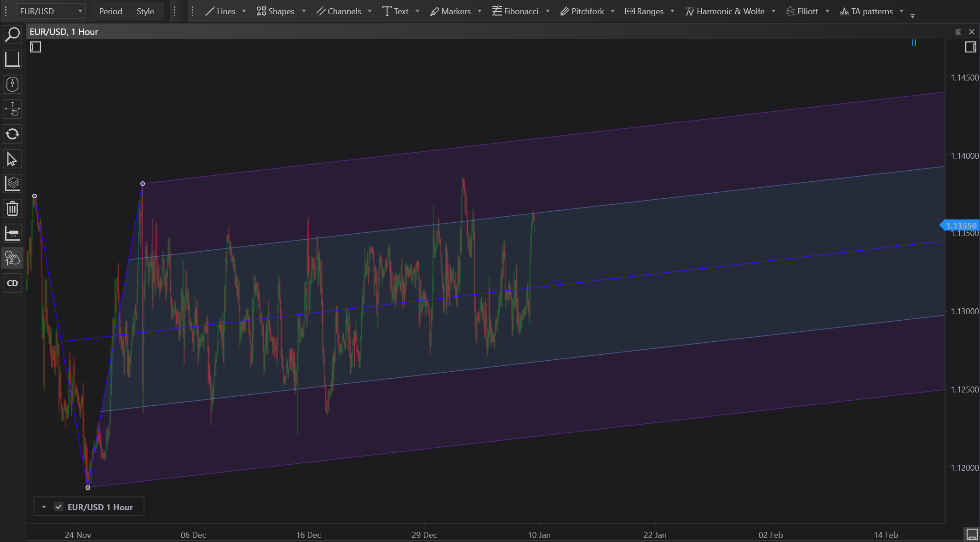Select the arrow pointer tool
Viewport: 980px width, 542px height.
pos(12,159)
